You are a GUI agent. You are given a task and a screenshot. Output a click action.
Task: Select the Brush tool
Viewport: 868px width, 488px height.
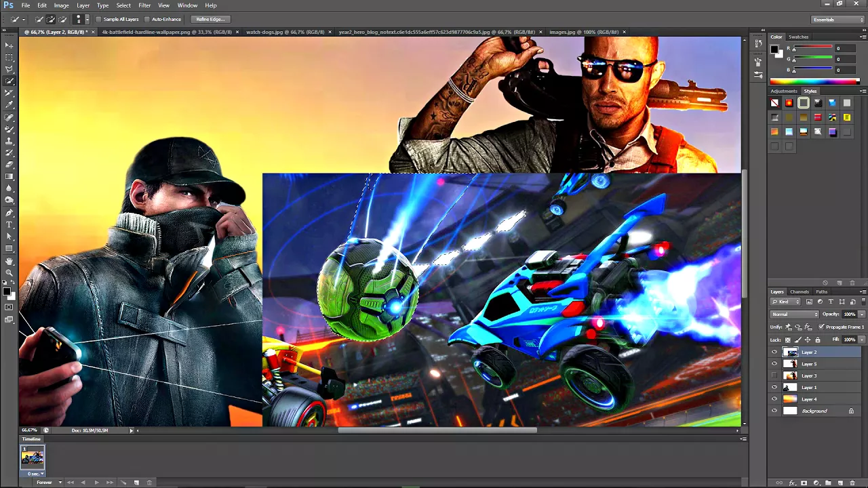[x=9, y=129]
